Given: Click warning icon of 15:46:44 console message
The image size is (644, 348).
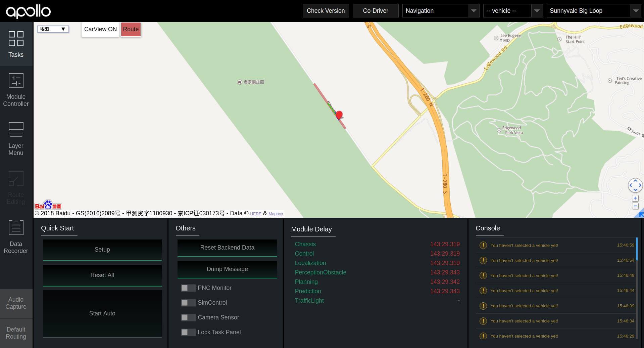Looking at the screenshot, I should coord(483,291).
